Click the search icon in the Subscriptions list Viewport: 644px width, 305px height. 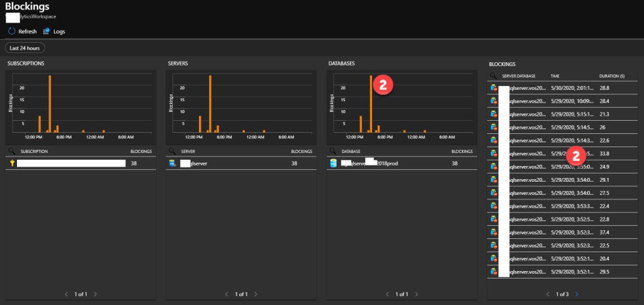tap(11, 152)
